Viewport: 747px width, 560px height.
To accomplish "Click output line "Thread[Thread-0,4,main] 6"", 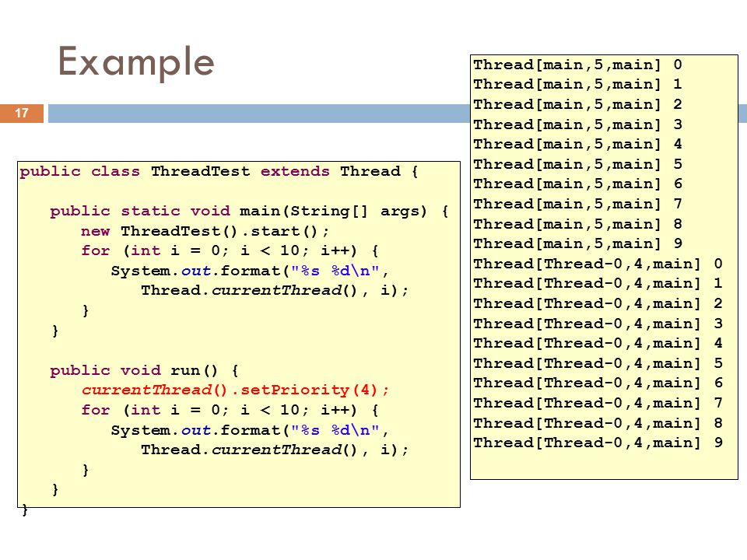I will click(598, 383).
